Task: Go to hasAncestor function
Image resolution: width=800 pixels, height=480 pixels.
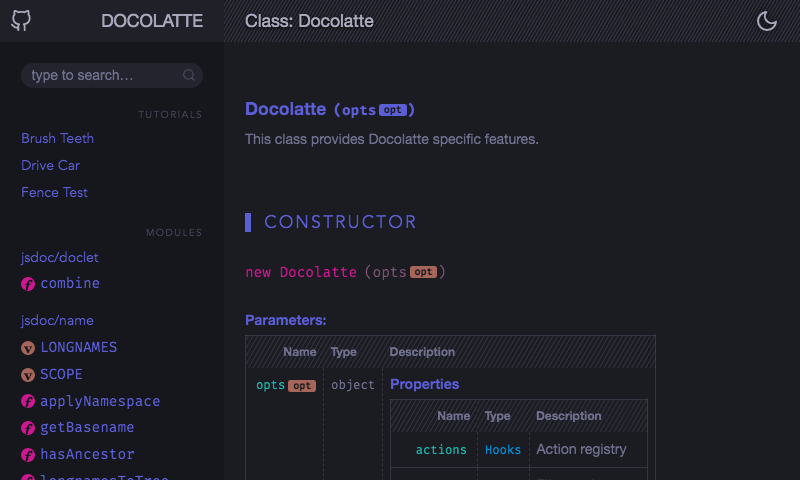Action: click(x=87, y=454)
